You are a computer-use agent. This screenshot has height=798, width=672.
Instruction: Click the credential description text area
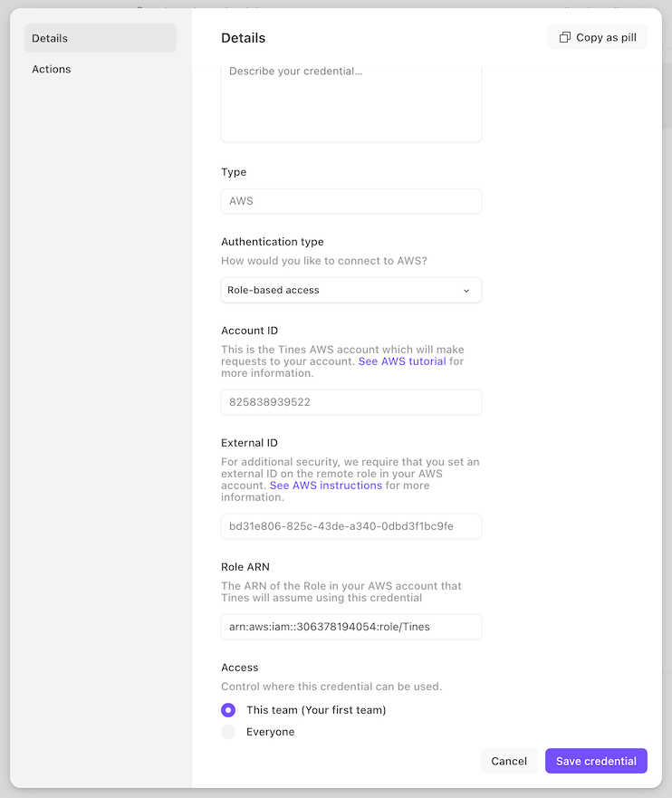coord(351,101)
